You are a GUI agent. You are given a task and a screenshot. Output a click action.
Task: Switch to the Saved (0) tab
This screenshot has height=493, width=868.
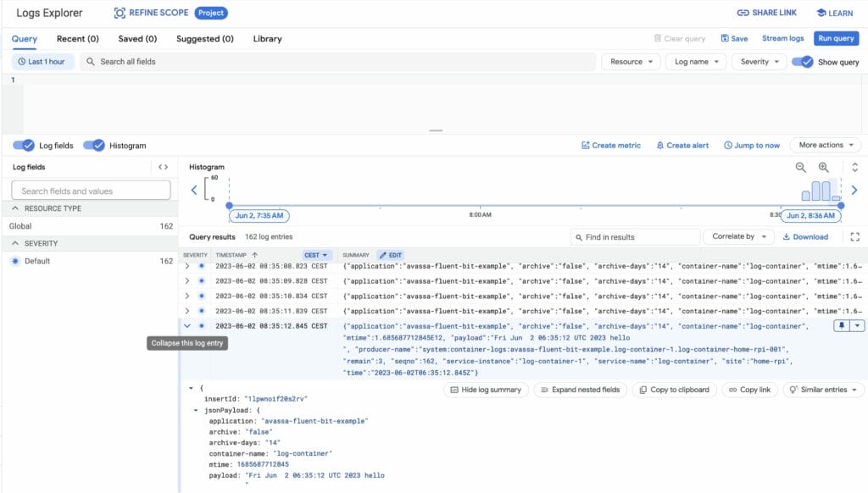point(137,39)
